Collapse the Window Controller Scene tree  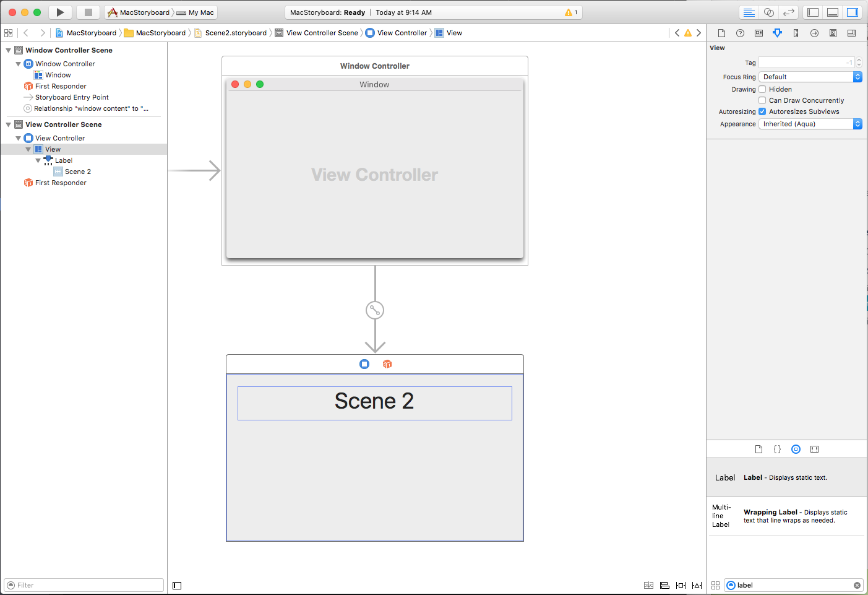[x=8, y=50]
